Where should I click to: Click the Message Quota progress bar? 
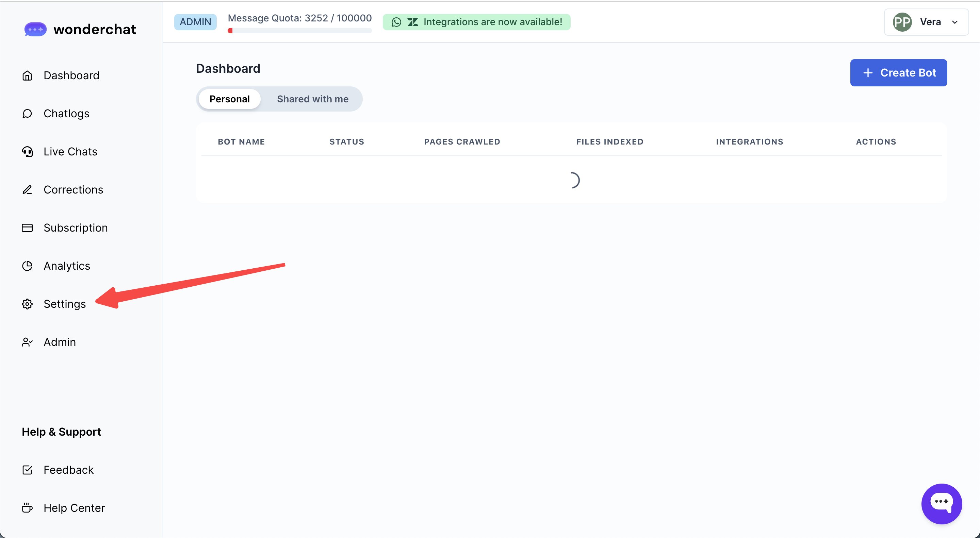coord(299,31)
